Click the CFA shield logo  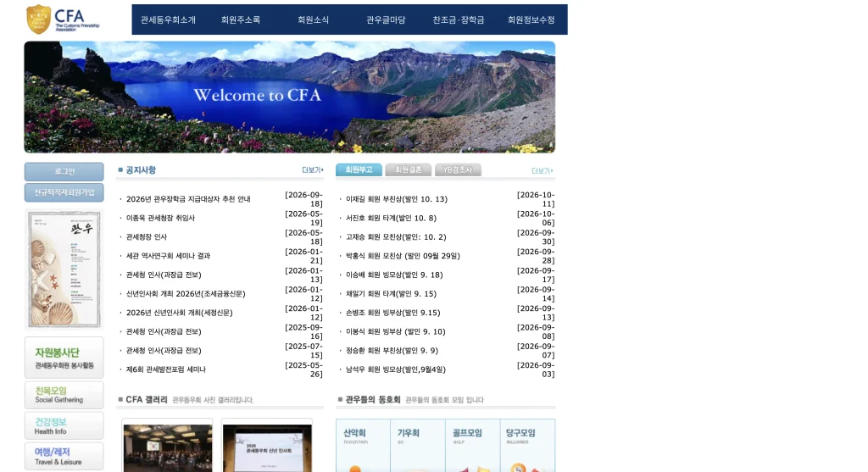coord(63,19)
